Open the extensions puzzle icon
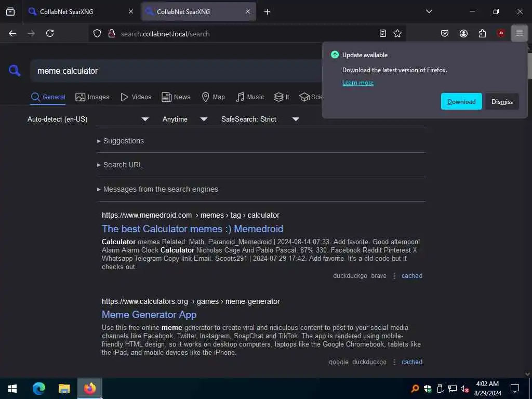The width and height of the screenshot is (532, 399). click(x=482, y=33)
